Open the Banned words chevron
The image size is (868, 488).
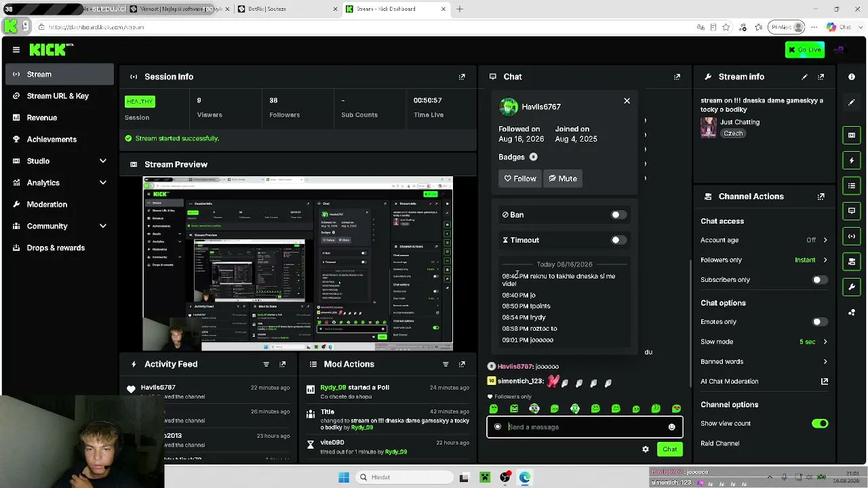[825, 361]
